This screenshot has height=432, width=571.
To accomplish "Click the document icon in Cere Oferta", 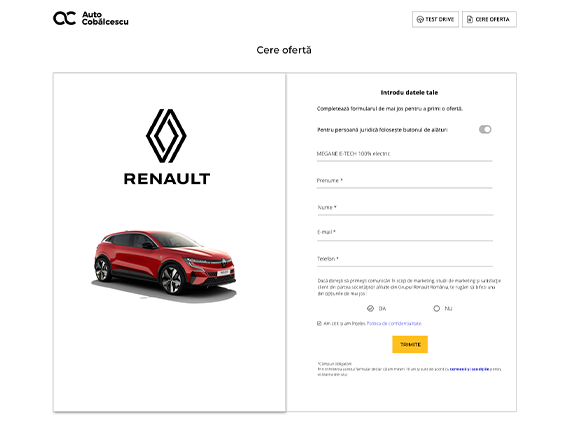I will (470, 19).
